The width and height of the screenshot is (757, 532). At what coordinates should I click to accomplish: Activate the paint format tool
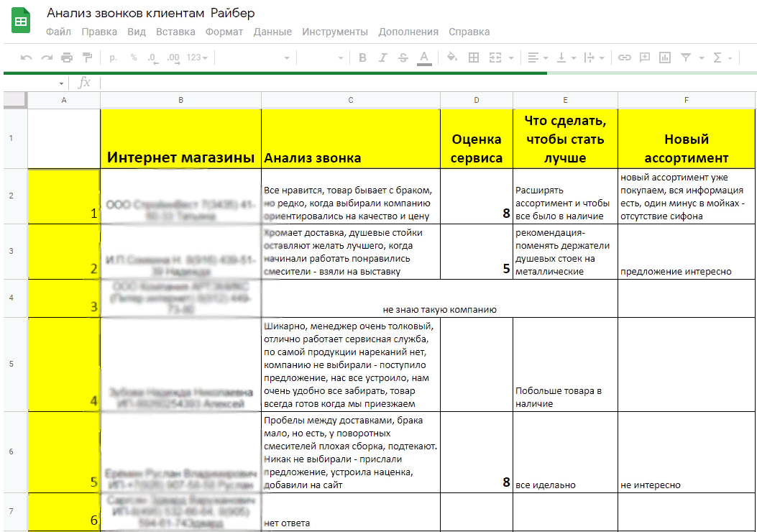88,58
